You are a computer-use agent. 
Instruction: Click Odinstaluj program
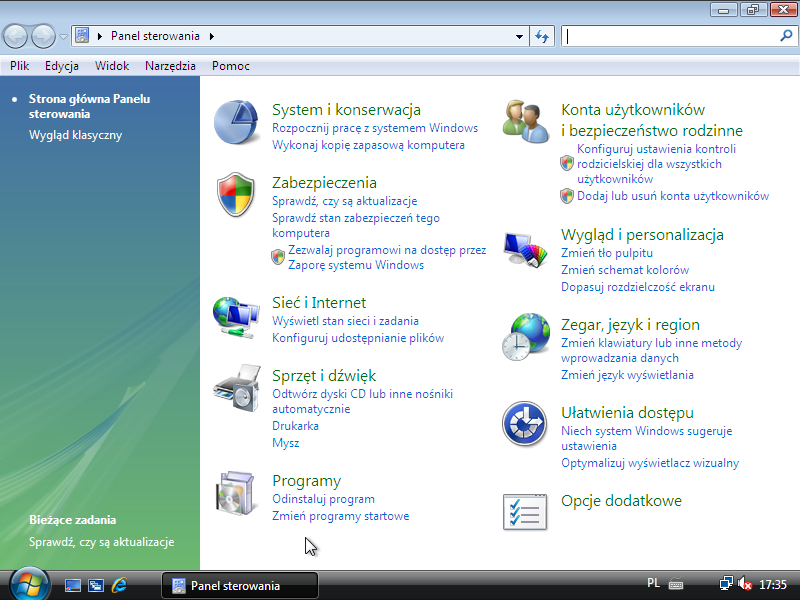pos(323,499)
